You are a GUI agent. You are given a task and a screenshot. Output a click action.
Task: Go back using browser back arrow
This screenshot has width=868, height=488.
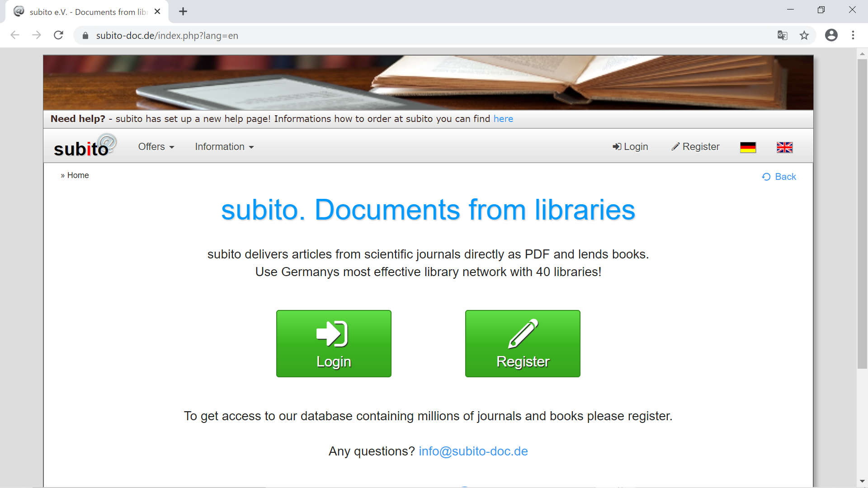pyautogui.click(x=15, y=35)
